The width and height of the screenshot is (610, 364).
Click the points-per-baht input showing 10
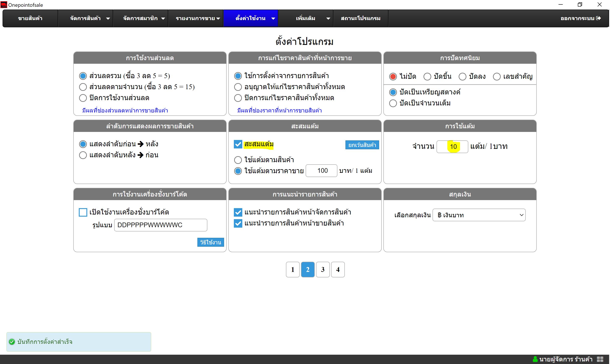click(x=452, y=147)
